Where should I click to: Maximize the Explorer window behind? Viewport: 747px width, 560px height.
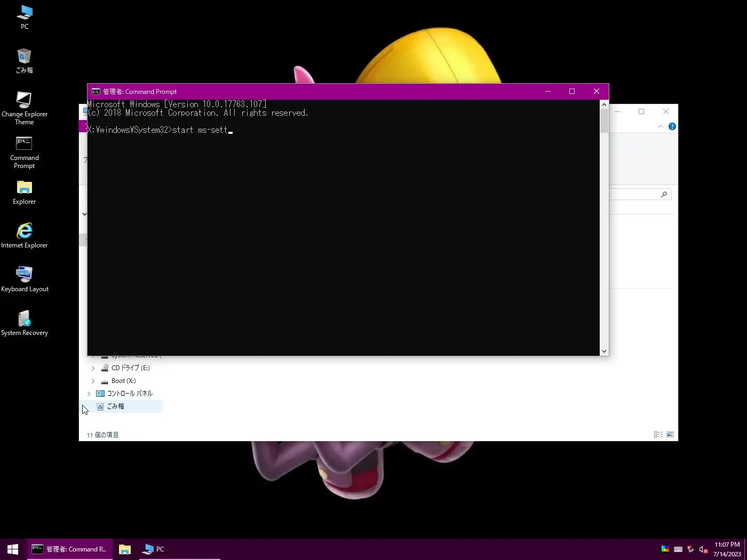tap(641, 111)
